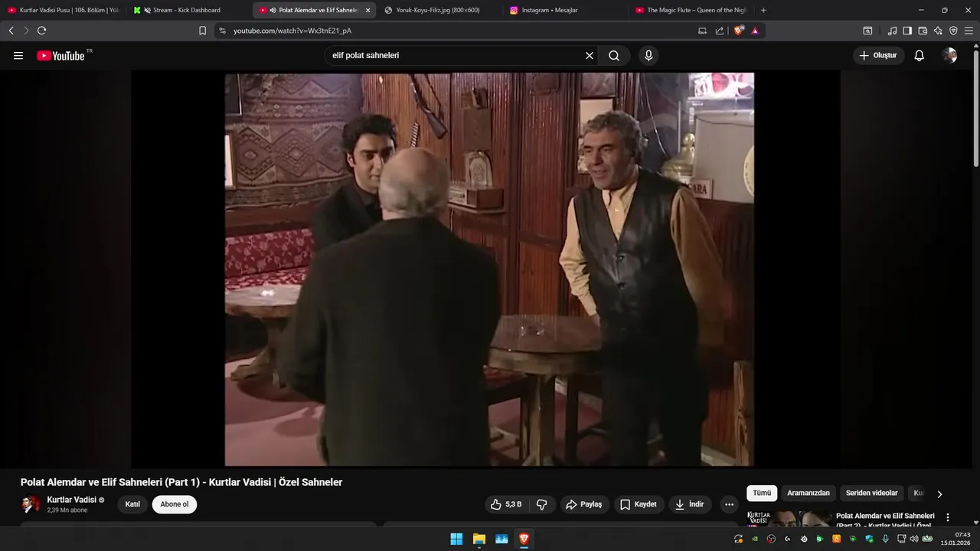The width and height of the screenshot is (980, 551).
Task: Open Brave Rewards triangle icon
Action: pos(755,31)
